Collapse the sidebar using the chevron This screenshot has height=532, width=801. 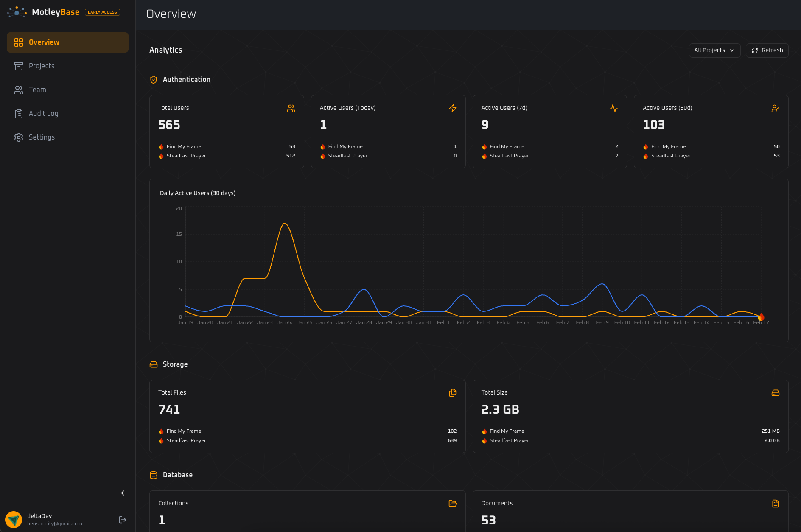pyautogui.click(x=123, y=493)
